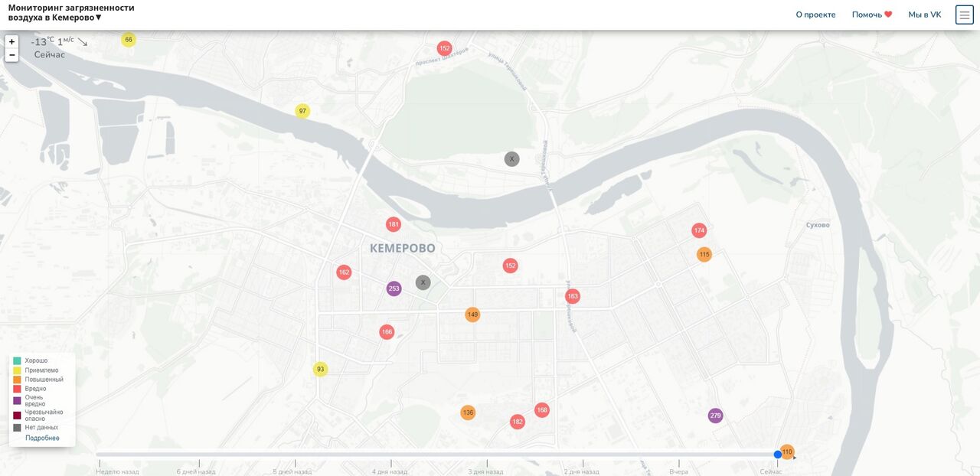The height and width of the screenshot is (476, 980).
Task: Click the zoom in plus button
Action: 11,42
